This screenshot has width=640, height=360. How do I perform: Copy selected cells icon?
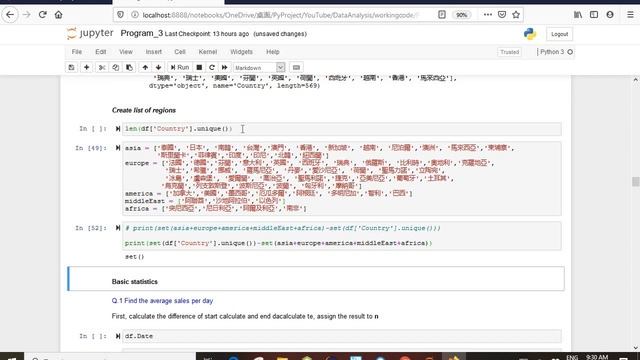(x=116, y=67)
